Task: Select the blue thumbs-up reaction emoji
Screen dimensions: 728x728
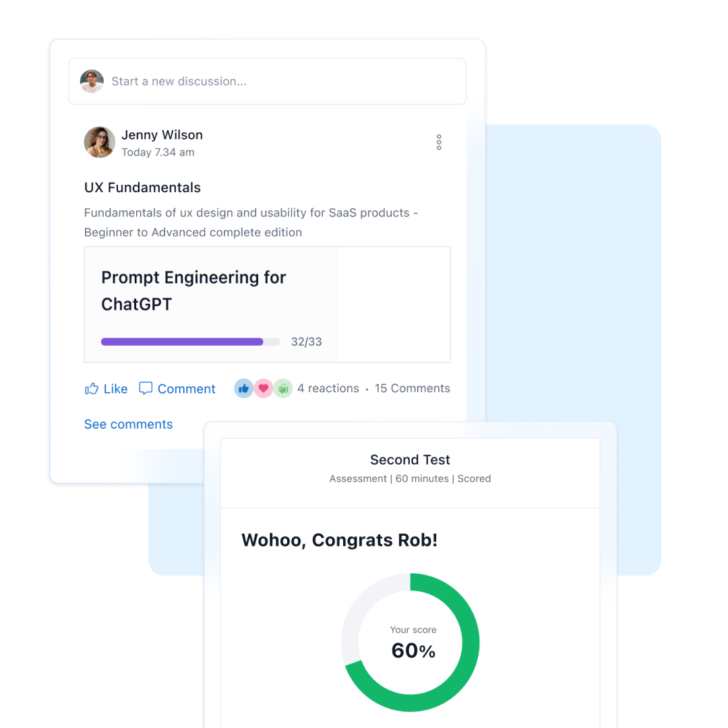Action: (244, 388)
